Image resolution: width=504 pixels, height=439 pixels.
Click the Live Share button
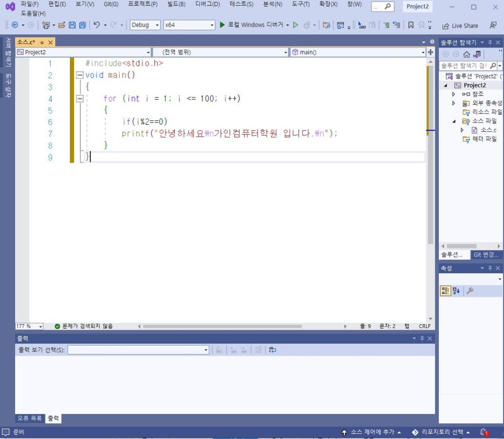pos(460,26)
